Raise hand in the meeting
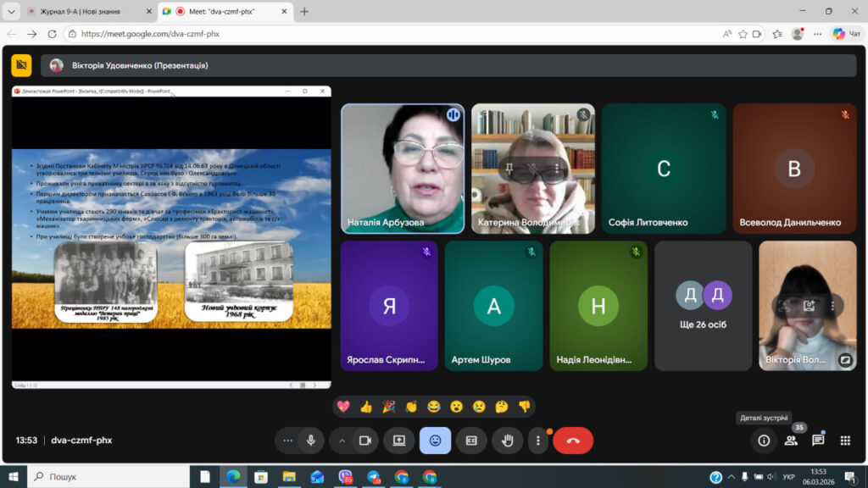The width and height of the screenshot is (868, 488). (508, 441)
